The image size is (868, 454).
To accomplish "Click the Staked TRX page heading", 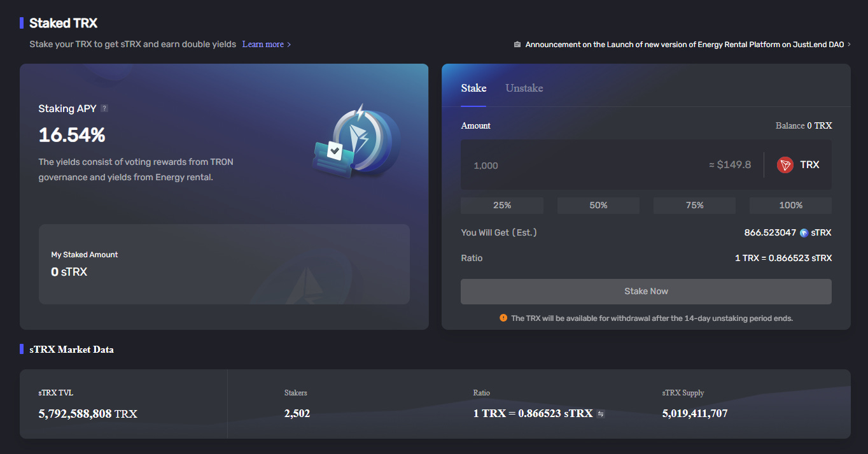I will click(x=63, y=23).
